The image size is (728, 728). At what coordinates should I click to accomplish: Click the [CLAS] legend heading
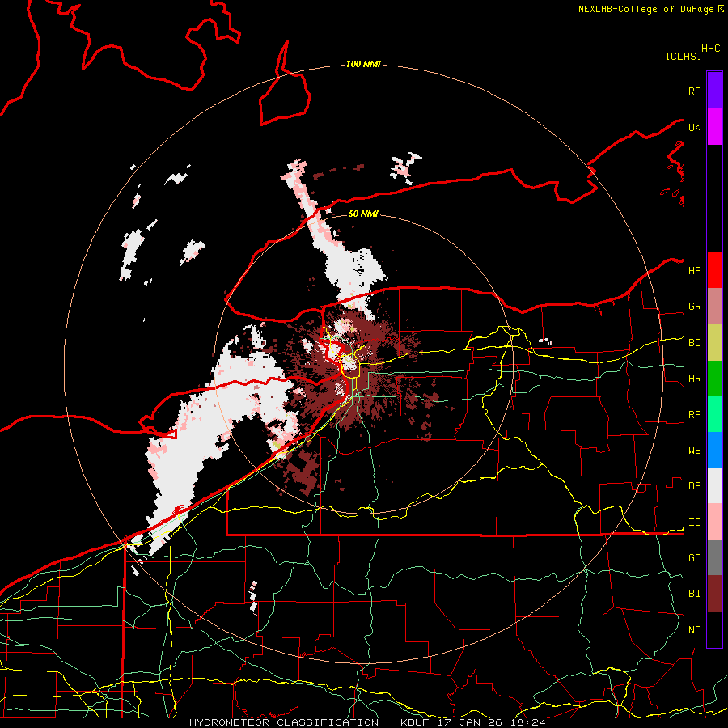[x=683, y=56]
